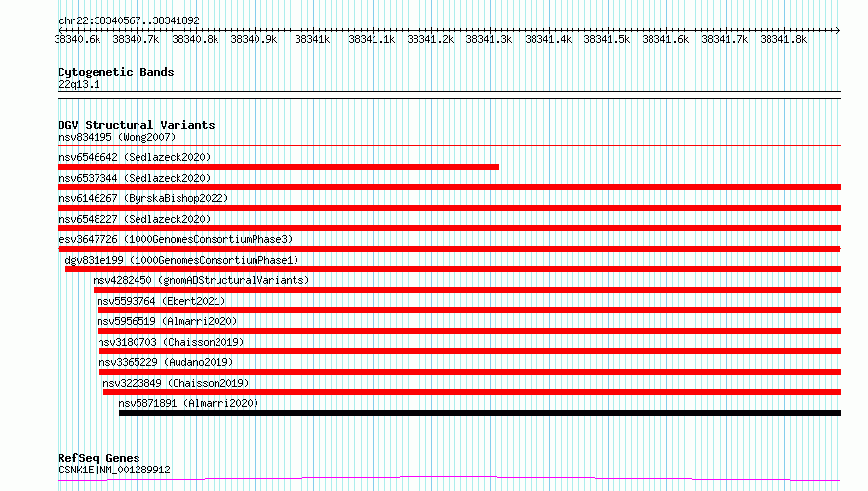Viewport: 868px width, 491px height.
Task: Click the thin nsv834195 variant line
Action: click(449, 146)
